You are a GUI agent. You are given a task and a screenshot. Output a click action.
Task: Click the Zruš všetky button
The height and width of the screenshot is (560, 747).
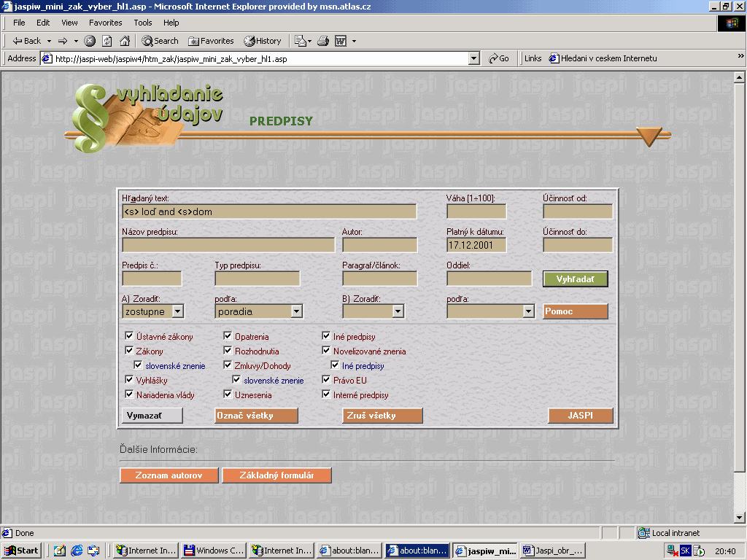point(382,416)
